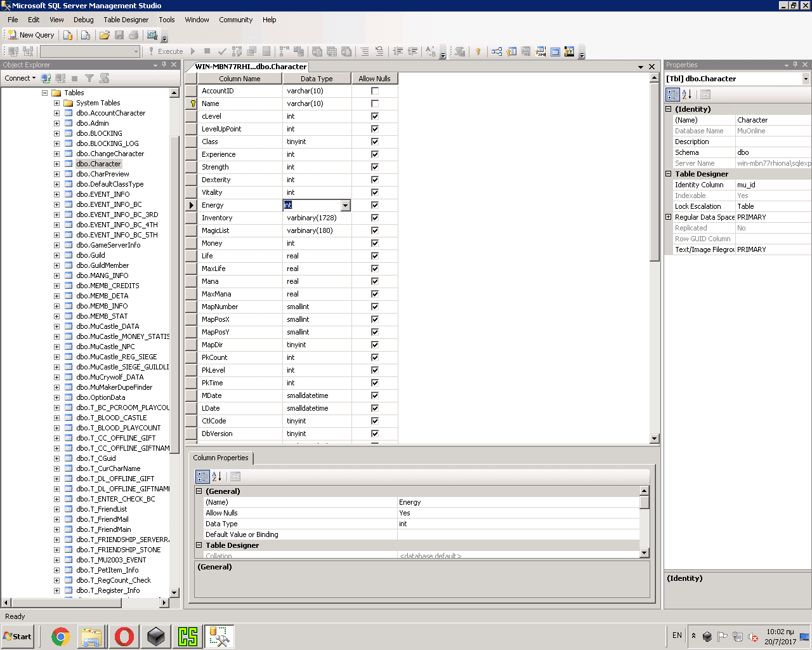Screen dimensions: 812x650
Task: Collapse the (Identity) properties group
Action: click(668, 109)
